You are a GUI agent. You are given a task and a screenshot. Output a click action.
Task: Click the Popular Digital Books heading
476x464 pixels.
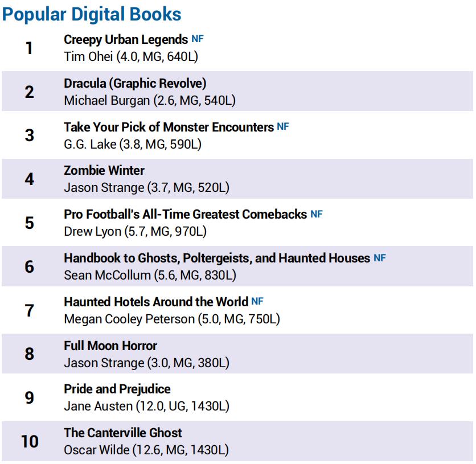(x=92, y=14)
